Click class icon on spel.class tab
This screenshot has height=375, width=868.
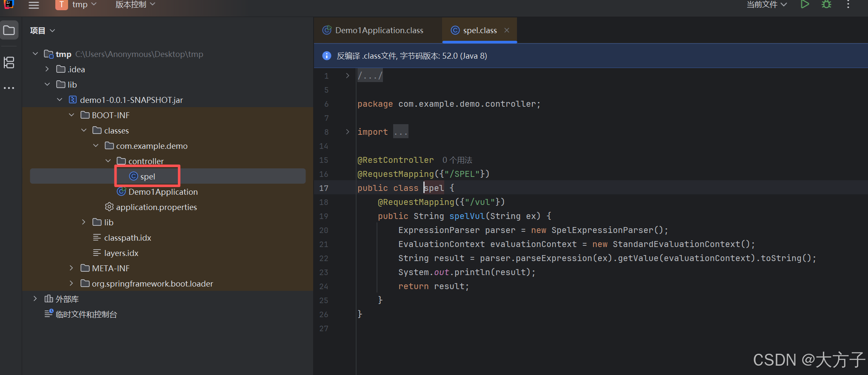click(455, 30)
